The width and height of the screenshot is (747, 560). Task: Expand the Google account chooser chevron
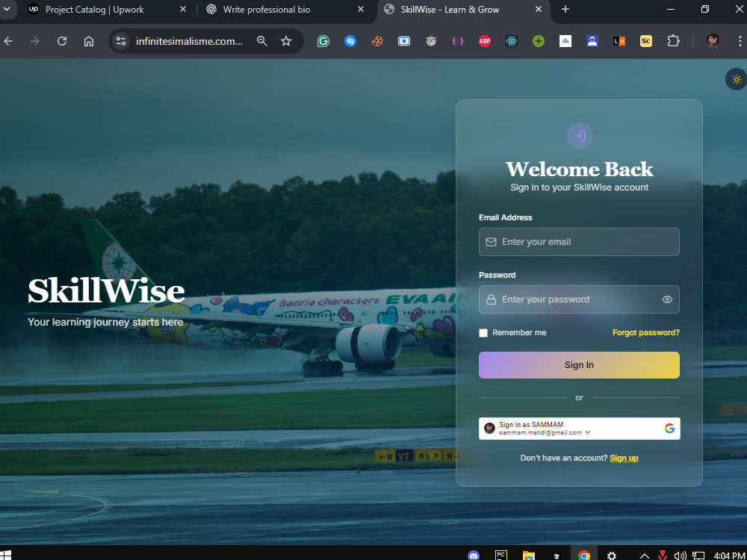pyautogui.click(x=588, y=432)
